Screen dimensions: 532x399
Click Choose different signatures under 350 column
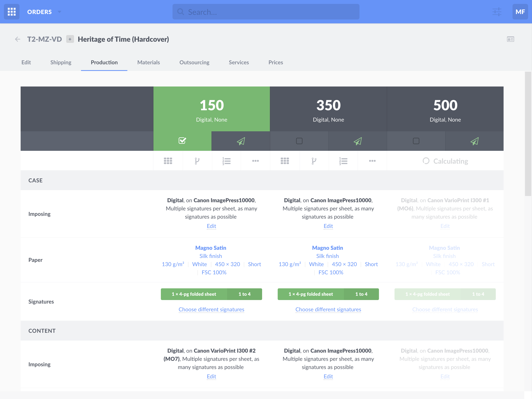click(328, 309)
